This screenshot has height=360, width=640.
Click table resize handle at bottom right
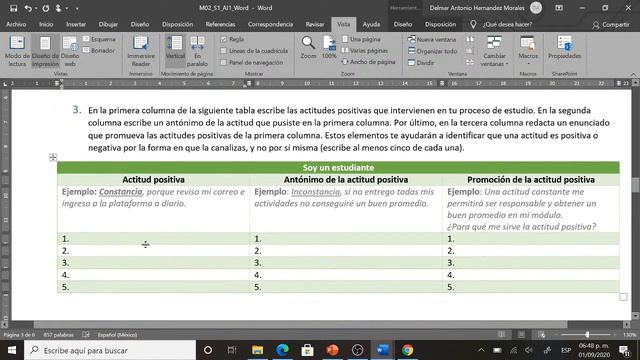(x=623, y=297)
